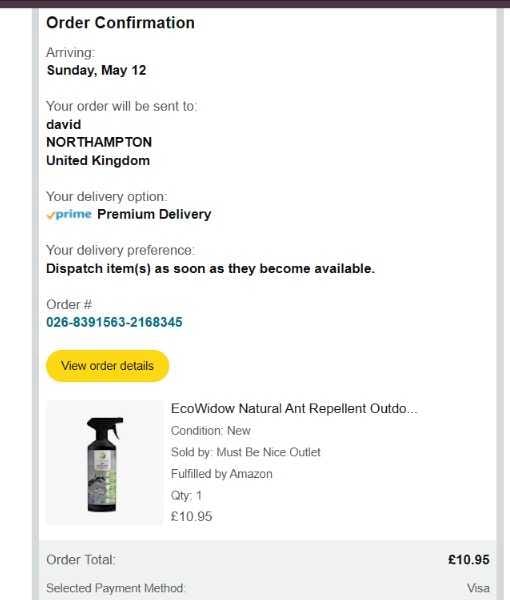Screen dimensions: 510x600
Task: Click the Dispatch items delivery preference text
Action: point(210,269)
